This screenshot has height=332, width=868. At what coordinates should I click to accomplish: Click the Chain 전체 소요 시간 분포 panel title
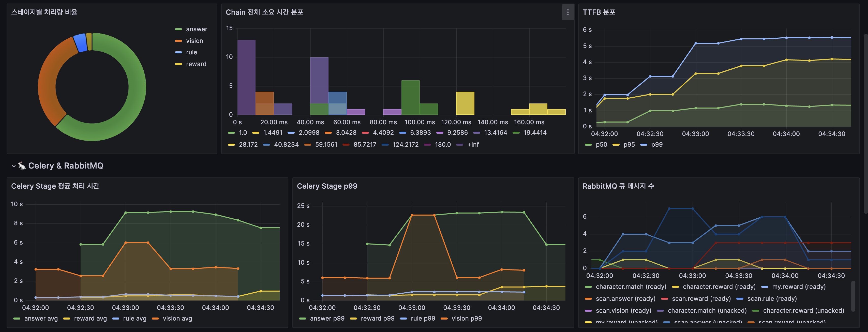tap(264, 12)
